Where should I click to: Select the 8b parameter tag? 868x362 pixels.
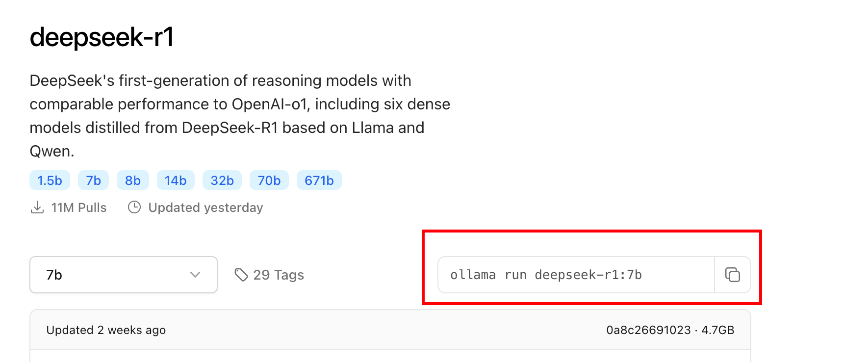click(x=132, y=180)
